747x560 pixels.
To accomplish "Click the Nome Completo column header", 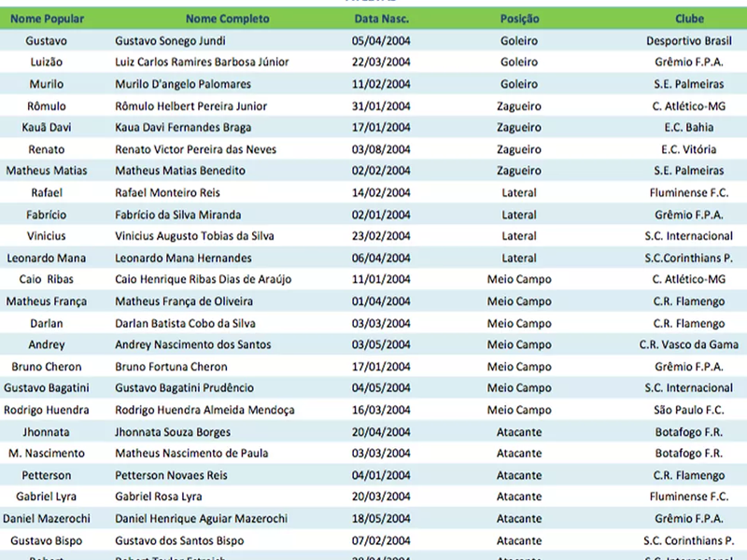I will pyautogui.click(x=227, y=19).
